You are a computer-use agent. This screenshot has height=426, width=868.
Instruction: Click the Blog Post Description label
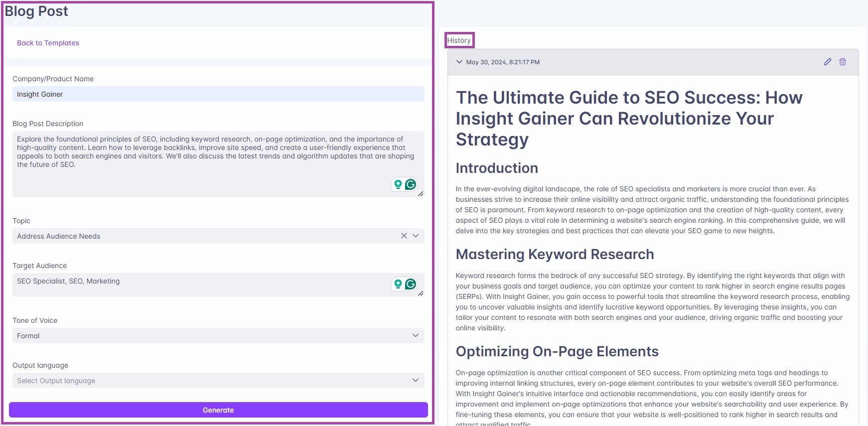[x=48, y=124]
